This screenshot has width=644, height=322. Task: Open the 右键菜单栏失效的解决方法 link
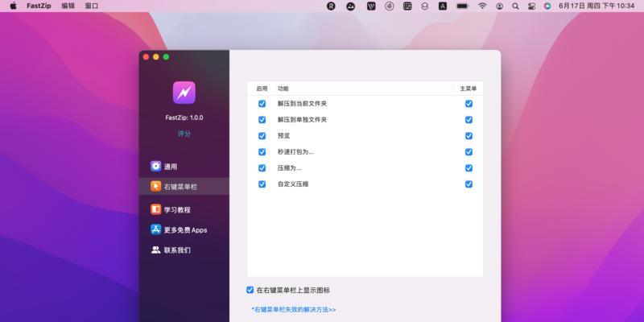tap(294, 309)
